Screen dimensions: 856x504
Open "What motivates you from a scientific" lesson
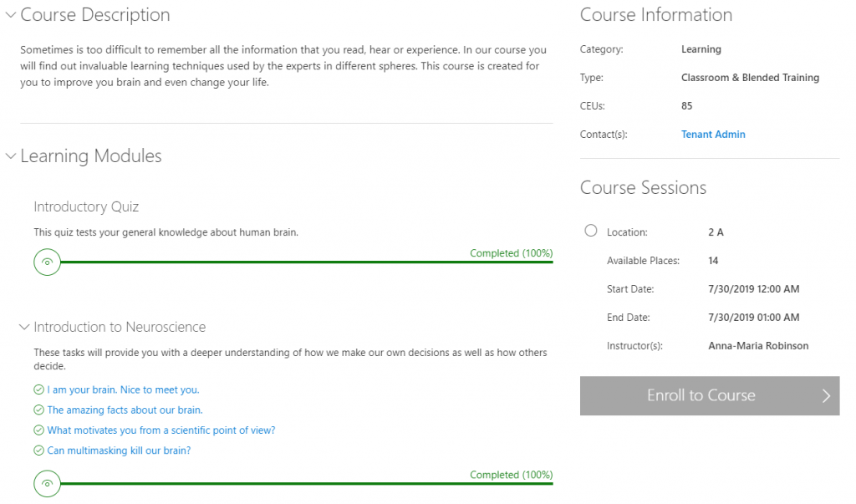coord(160,430)
